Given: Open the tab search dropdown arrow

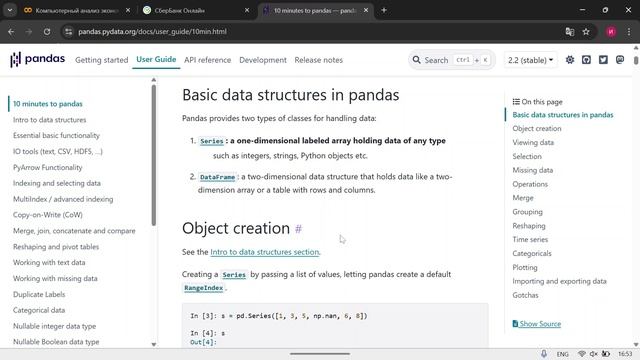Looking at the screenshot, I should click(x=10, y=10).
